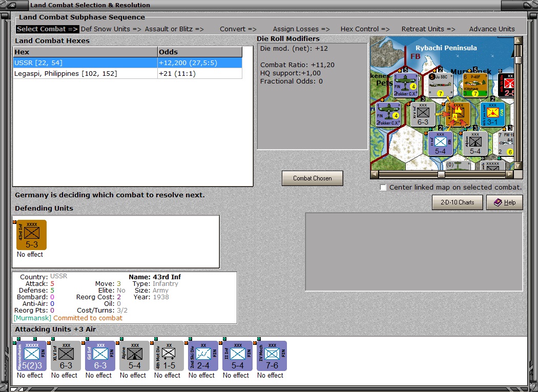Select the Alpine 5-4 attacking unit counter
538x392 pixels.
pos(134,356)
